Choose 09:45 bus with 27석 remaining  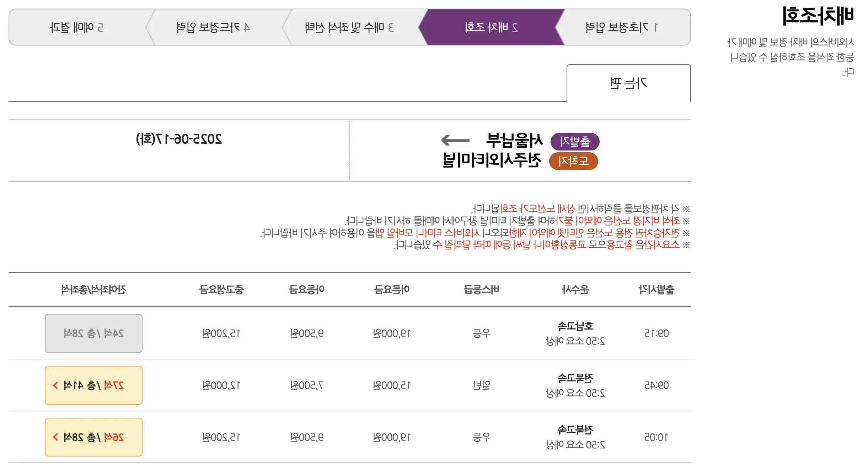[93, 385]
